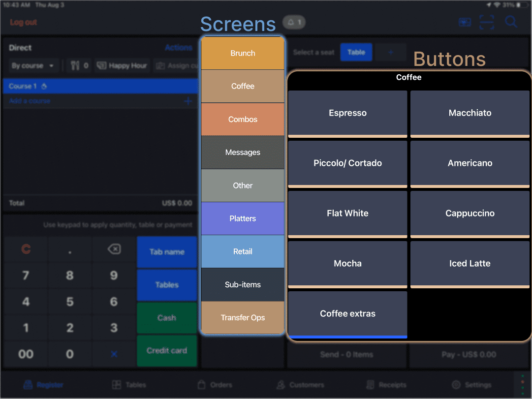This screenshot has height=399, width=532.
Task: Expand the By course dropdown
Action: pyautogui.click(x=33, y=65)
